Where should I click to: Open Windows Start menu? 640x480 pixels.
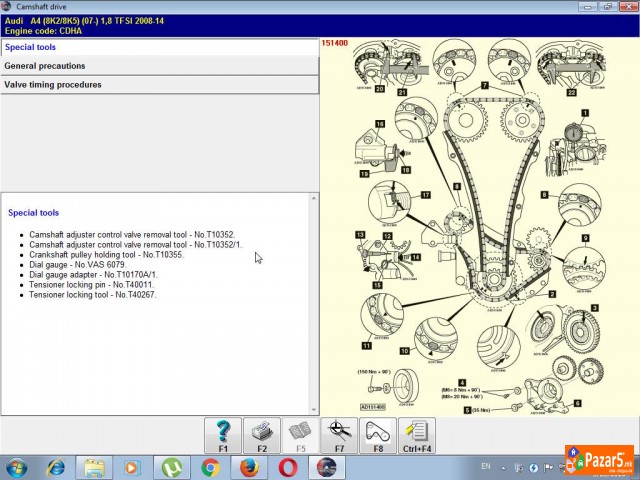pyautogui.click(x=17, y=467)
